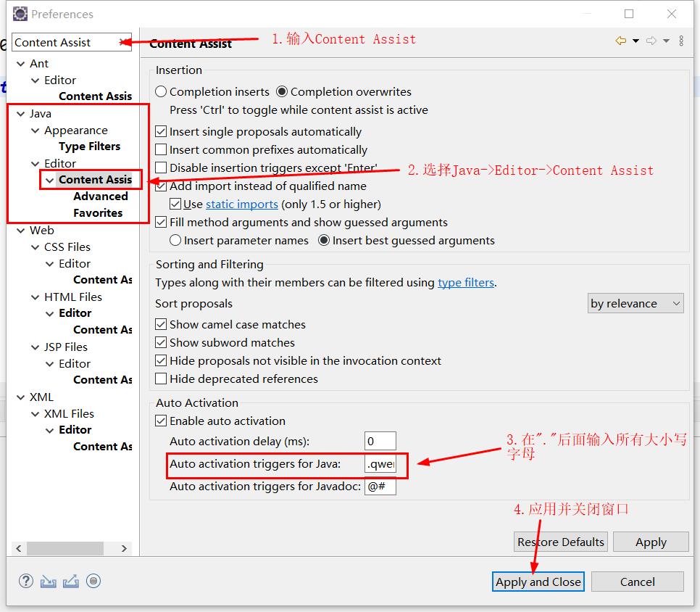
Task: Toggle Insert single proposals automatically
Action: tap(161, 131)
